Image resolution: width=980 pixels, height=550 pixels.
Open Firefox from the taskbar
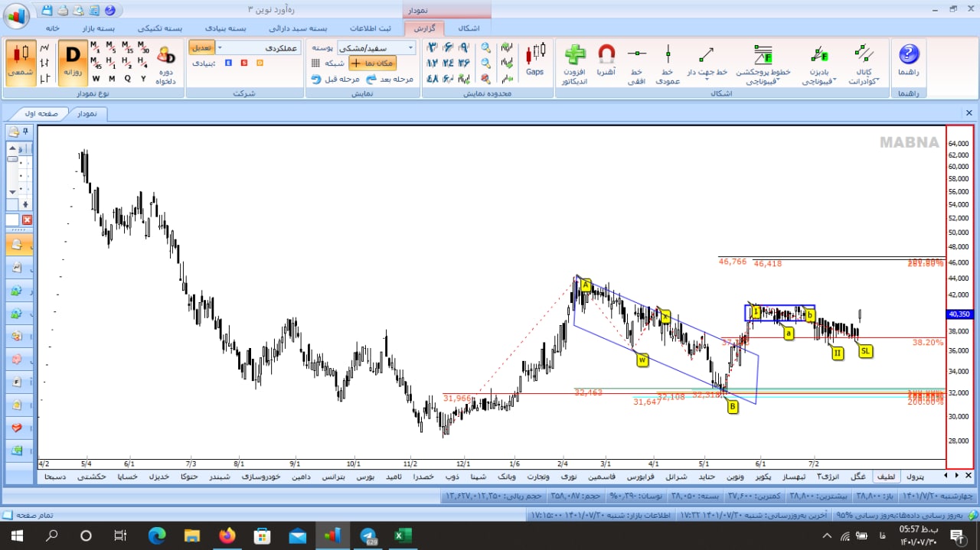click(227, 535)
